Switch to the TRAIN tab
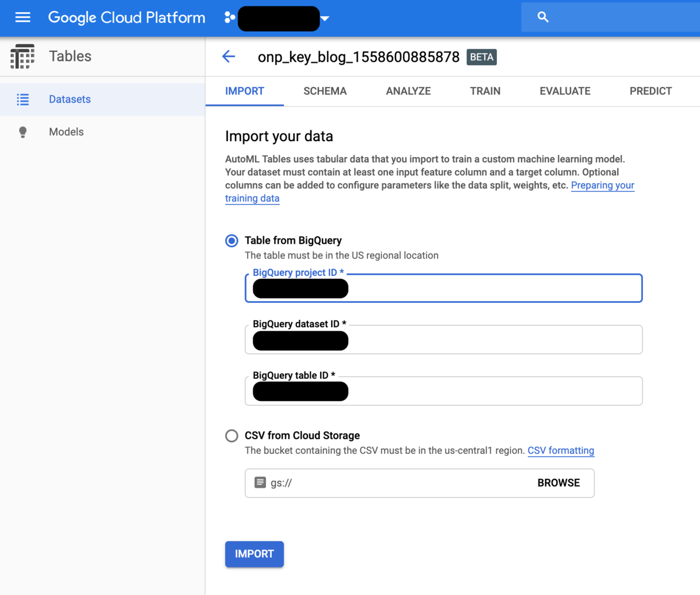The image size is (700, 595). point(485,91)
